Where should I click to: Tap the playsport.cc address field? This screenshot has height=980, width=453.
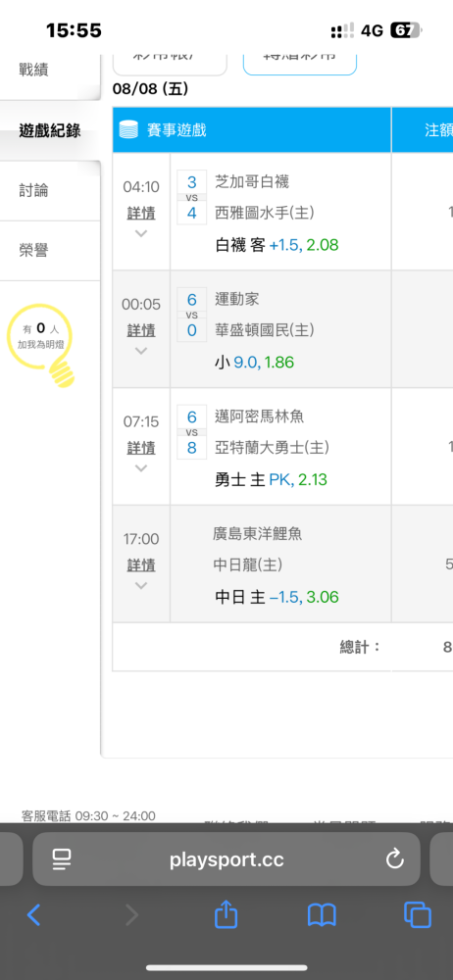[x=226, y=859]
